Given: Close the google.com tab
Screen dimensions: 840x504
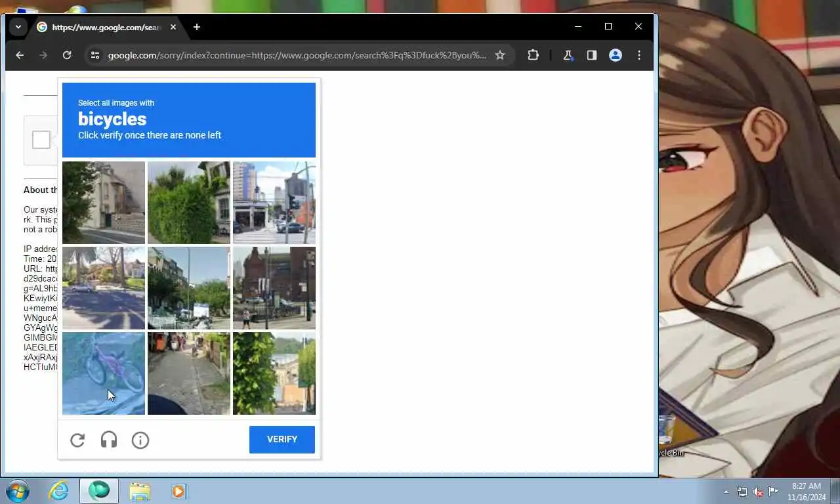Looking at the screenshot, I should coord(173,27).
